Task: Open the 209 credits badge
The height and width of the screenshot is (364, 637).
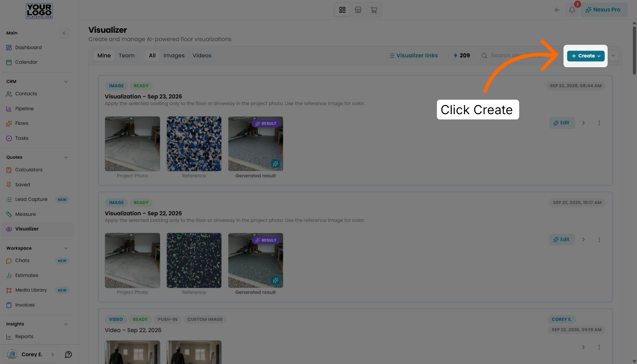Action: point(462,55)
